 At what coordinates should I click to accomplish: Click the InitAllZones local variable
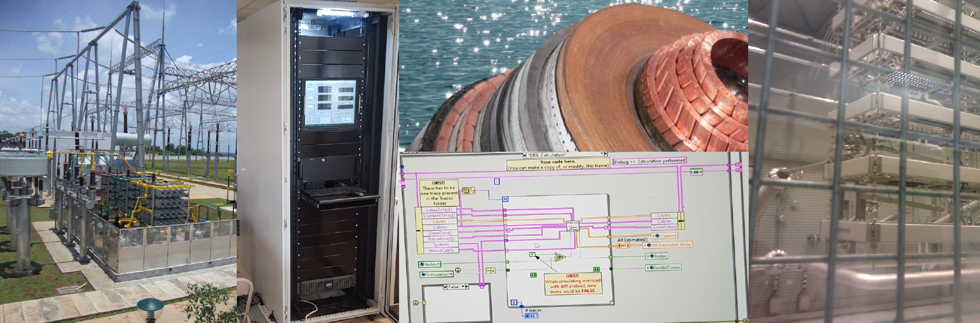(663, 268)
